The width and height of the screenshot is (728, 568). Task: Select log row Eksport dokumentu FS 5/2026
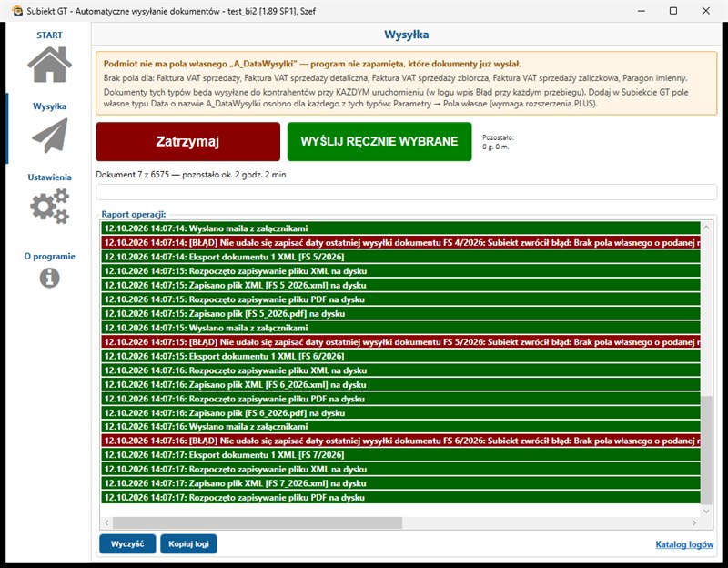click(400, 257)
